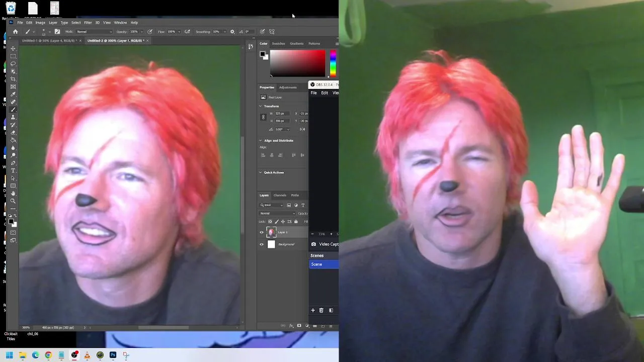Toggle lock all padlock icon
The width and height of the screenshot is (644, 362).
click(296, 222)
